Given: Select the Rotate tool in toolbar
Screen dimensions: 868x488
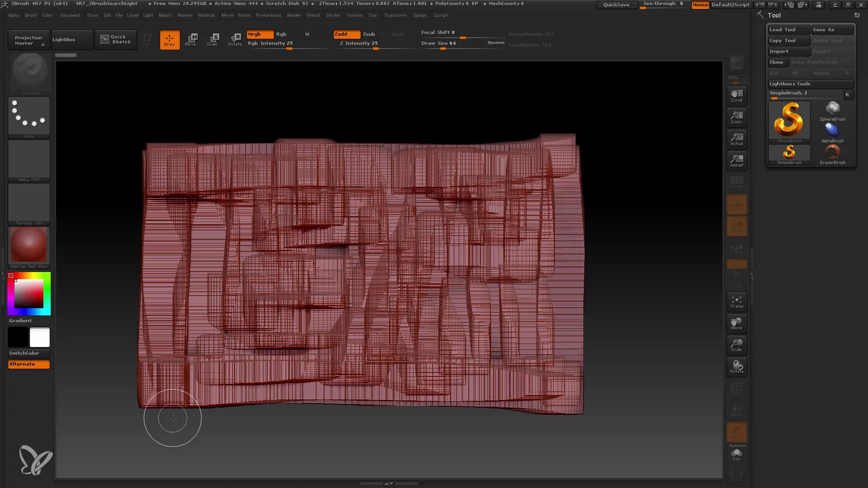Looking at the screenshot, I should pos(235,39).
